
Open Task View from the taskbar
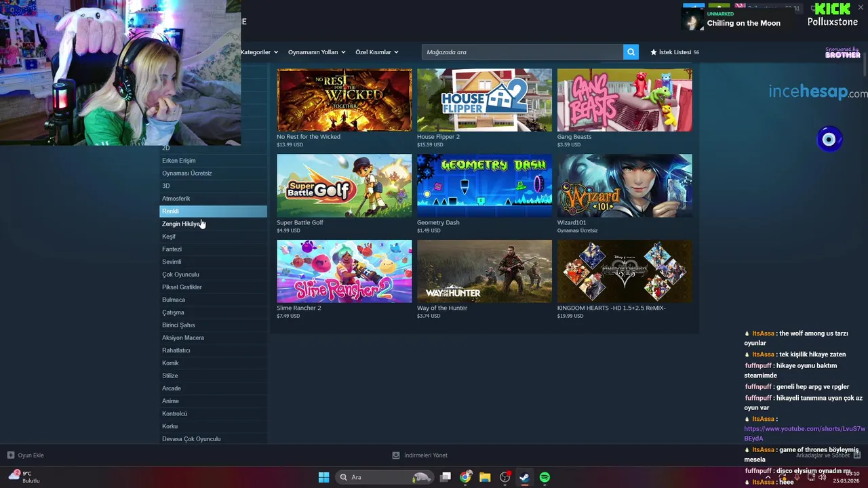tap(446, 477)
